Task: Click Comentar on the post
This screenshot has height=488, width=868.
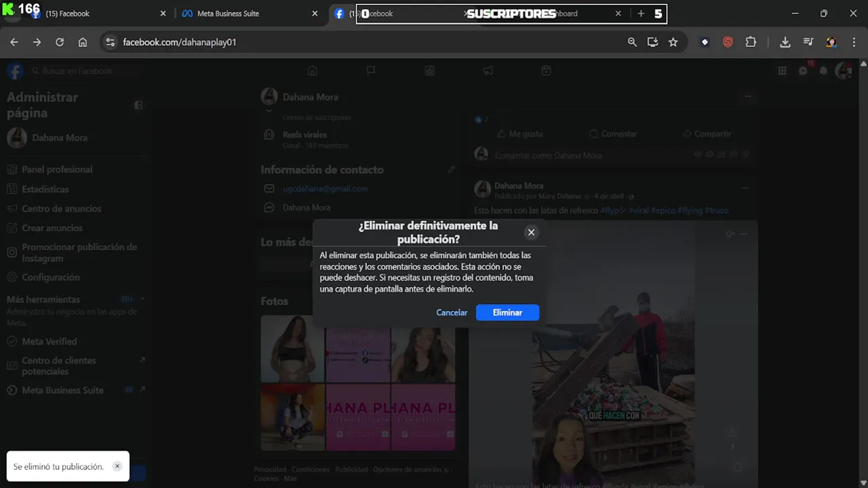Action: (613, 134)
